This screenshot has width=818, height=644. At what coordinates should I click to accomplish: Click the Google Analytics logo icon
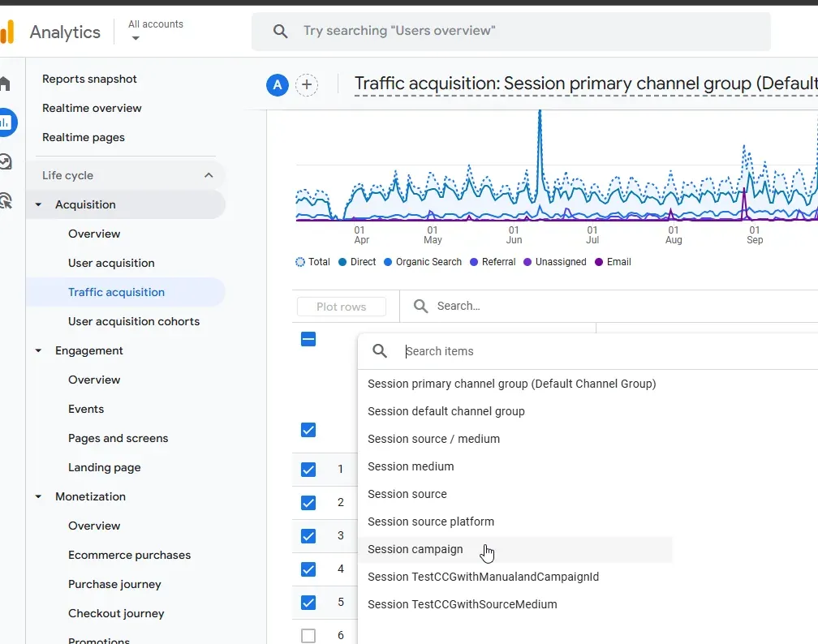tap(7, 32)
